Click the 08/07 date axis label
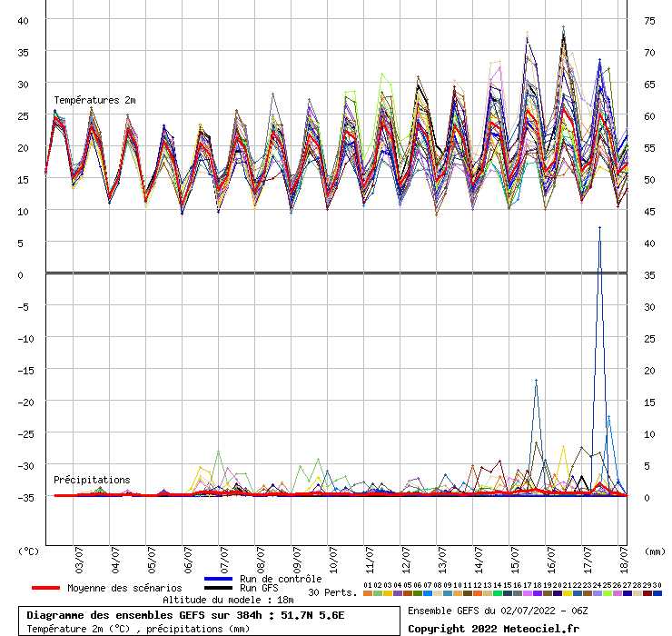This screenshot has height=636, width=672. (x=261, y=560)
